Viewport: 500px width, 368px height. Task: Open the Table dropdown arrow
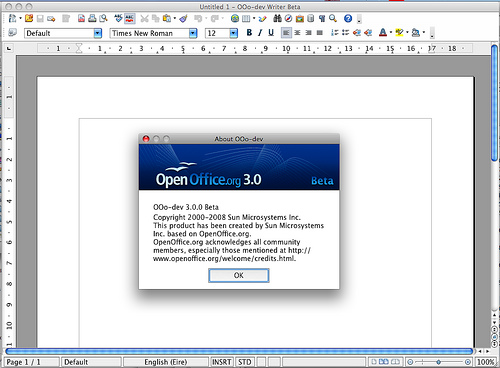coord(254,18)
